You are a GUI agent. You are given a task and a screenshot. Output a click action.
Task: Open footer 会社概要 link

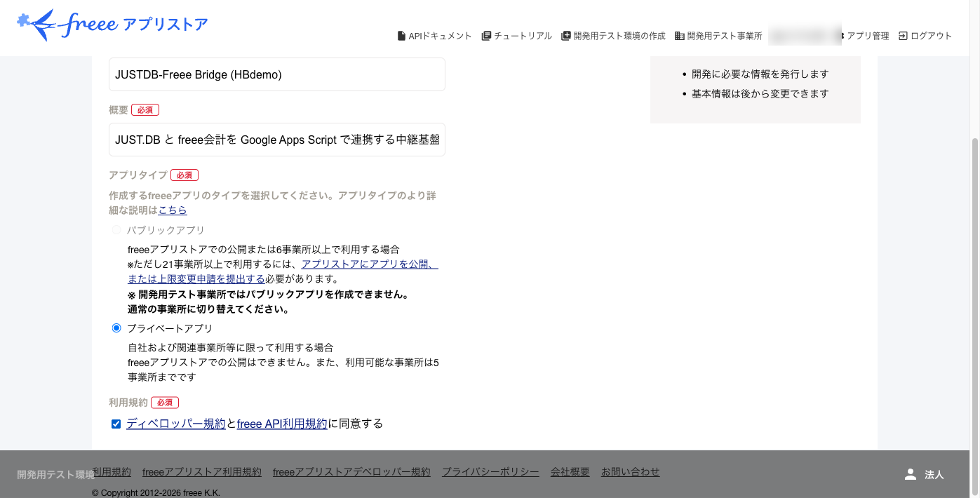coord(570,472)
